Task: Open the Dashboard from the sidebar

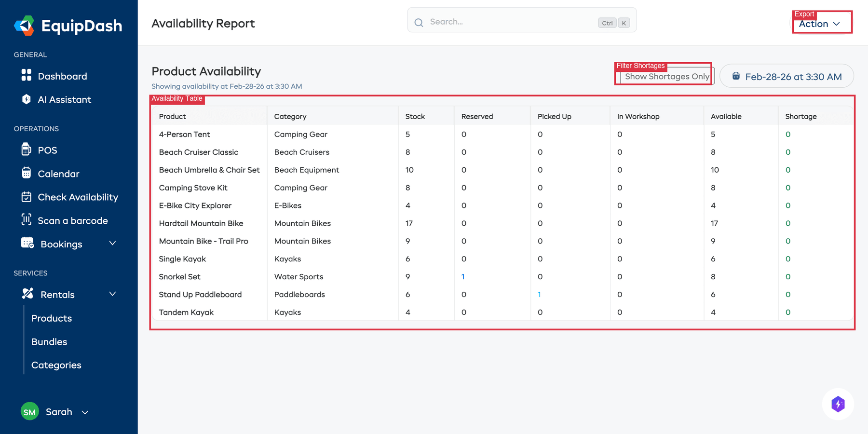Action: (62, 76)
